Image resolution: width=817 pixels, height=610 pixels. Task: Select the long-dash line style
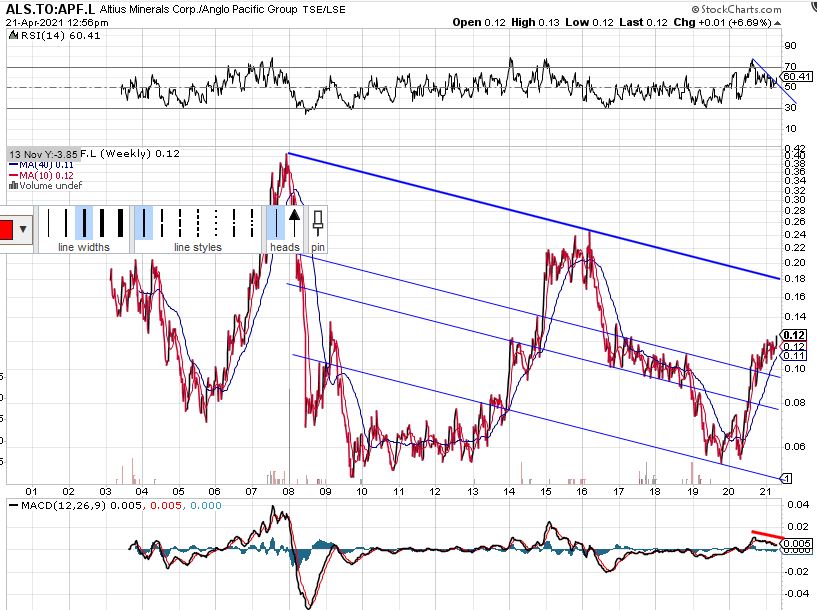click(162, 223)
